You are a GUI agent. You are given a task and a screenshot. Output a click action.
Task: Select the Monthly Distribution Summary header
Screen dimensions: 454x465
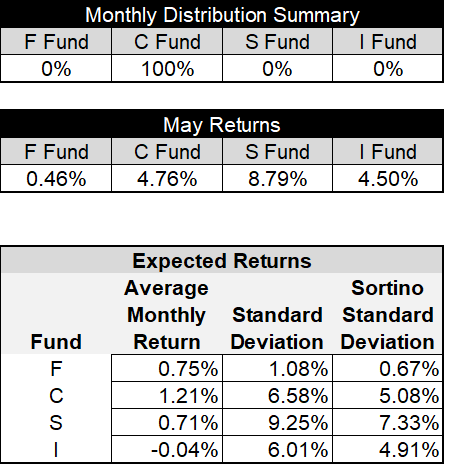tap(222, 14)
